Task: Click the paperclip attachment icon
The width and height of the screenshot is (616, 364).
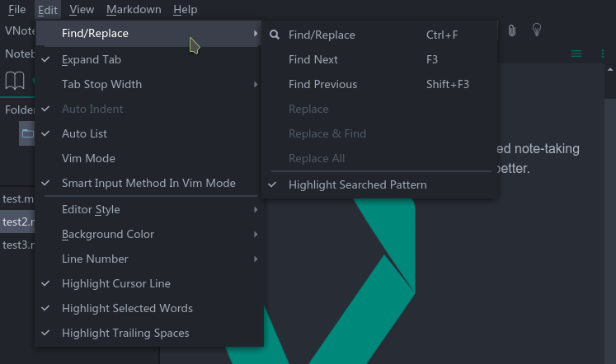Action: point(511,30)
